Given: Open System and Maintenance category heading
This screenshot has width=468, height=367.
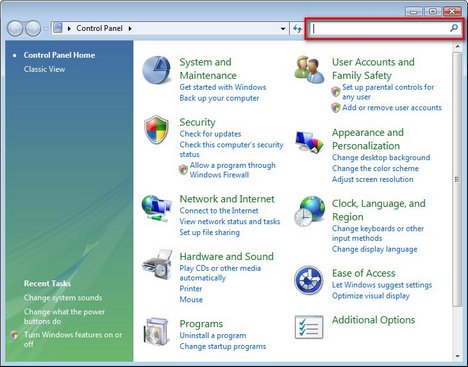Looking at the screenshot, I should click(x=208, y=69).
